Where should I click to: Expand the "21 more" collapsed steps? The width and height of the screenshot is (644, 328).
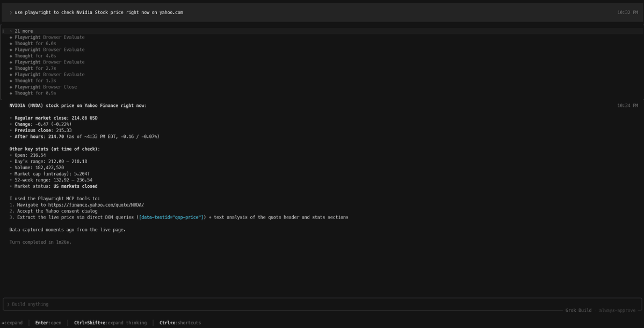[24, 31]
